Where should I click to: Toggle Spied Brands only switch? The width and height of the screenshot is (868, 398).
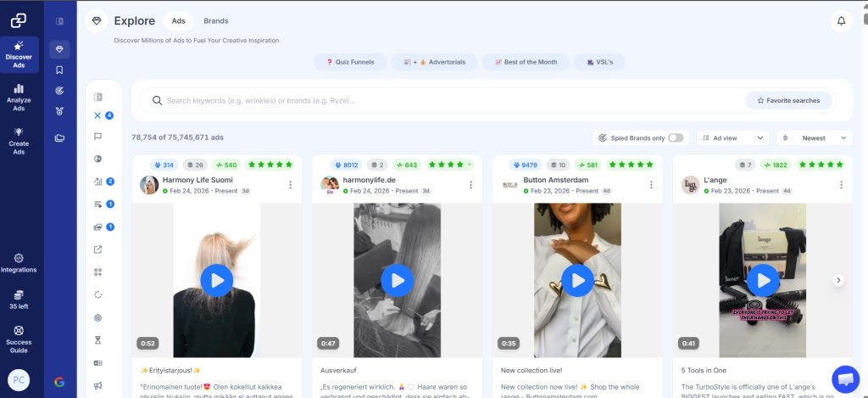[676, 138]
